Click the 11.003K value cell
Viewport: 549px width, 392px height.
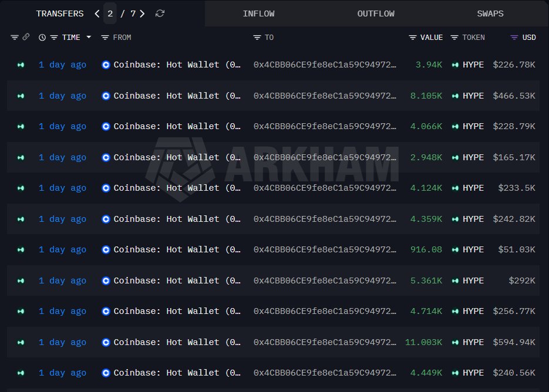(x=423, y=342)
